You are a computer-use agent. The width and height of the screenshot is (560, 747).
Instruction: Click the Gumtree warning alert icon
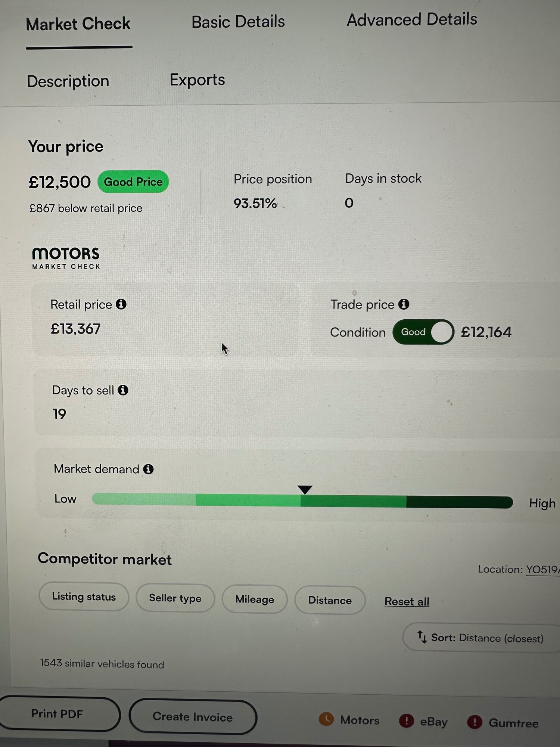pos(475,722)
